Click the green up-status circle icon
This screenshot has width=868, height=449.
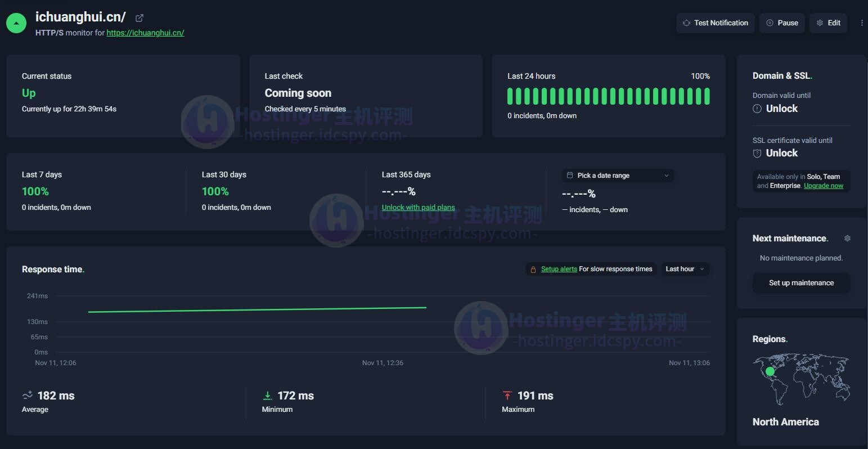coord(16,24)
